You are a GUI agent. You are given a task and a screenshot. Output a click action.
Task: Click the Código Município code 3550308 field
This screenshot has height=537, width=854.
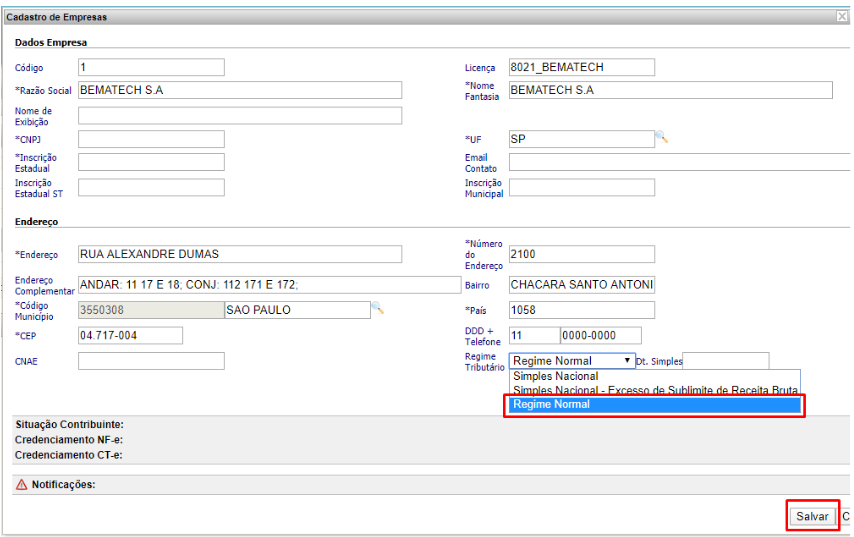(151, 310)
